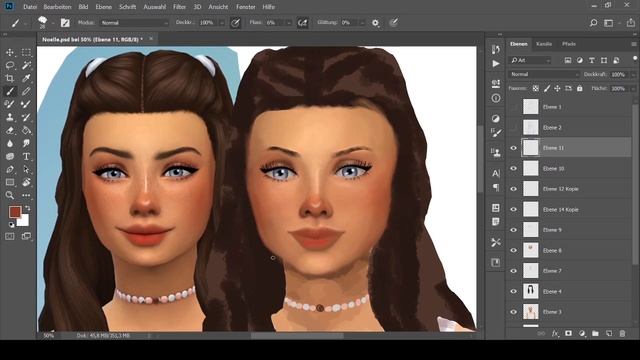Select the Pencil tool
The width and height of the screenshot is (640, 360).
(26, 91)
